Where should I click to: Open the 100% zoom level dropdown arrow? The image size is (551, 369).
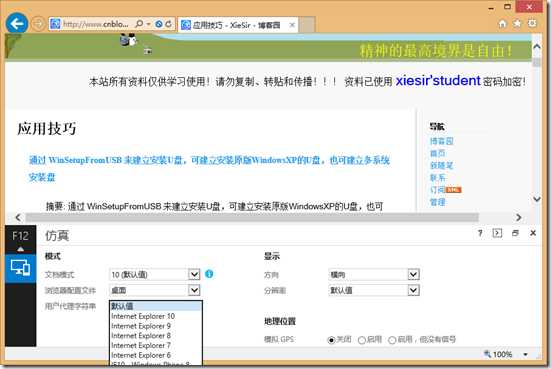(x=526, y=354)
